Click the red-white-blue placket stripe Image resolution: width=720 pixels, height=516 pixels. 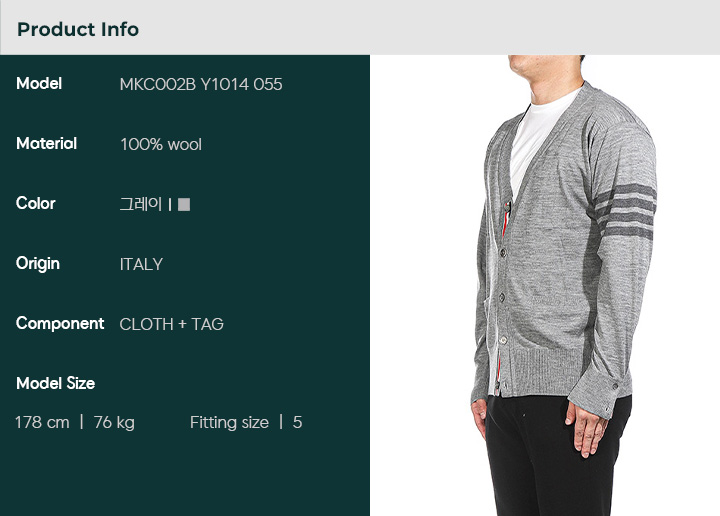click(506, 219)
